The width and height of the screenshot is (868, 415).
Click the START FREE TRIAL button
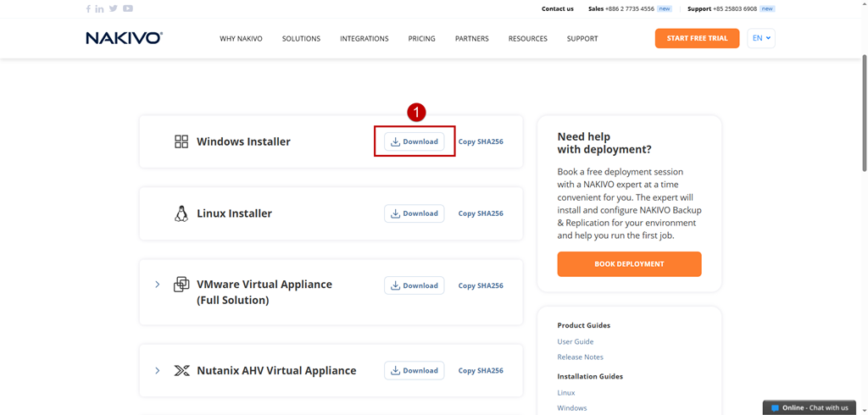(697, 38)
